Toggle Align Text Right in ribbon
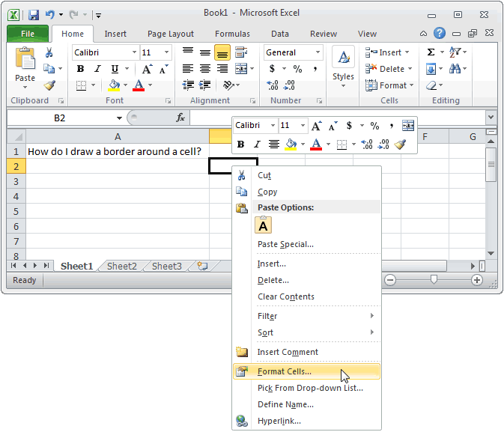Image resolution: width=504 pixels, height=432 pixels. click(222, 69)
